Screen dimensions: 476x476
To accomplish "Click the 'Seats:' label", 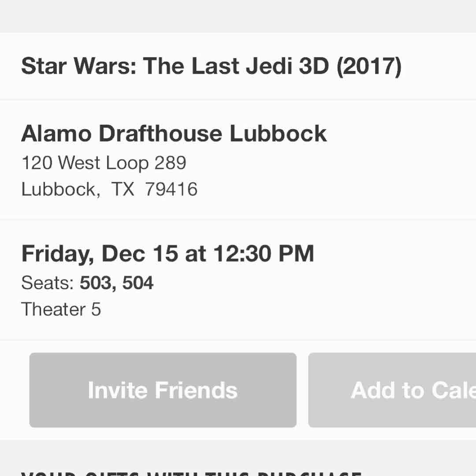I will pyautogui.click(x=48, y=283).
